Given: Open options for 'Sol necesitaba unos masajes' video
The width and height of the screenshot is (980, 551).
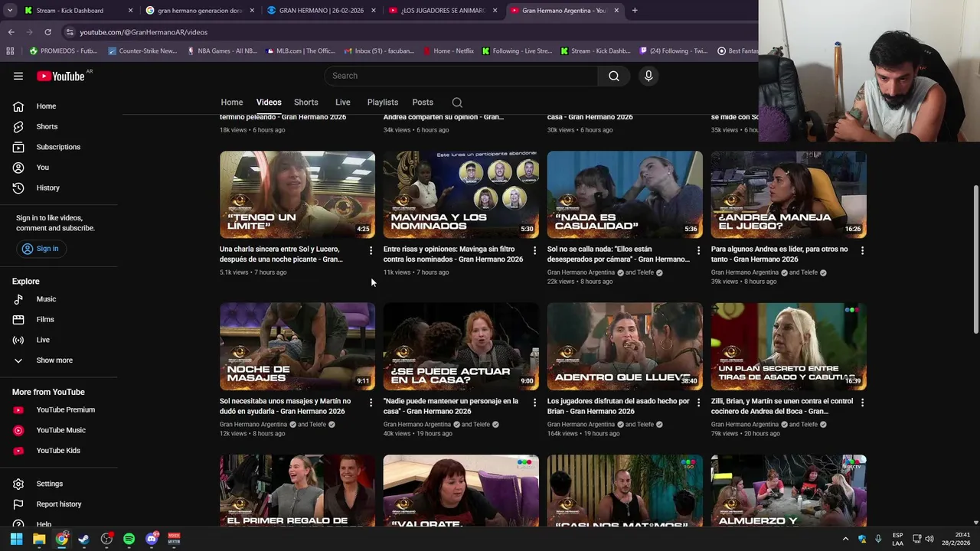Looking at the screenshot, I should 371,403.
